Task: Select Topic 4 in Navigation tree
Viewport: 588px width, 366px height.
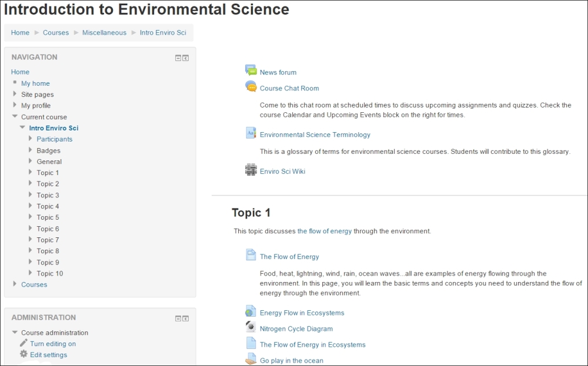Action: (48, 206)
